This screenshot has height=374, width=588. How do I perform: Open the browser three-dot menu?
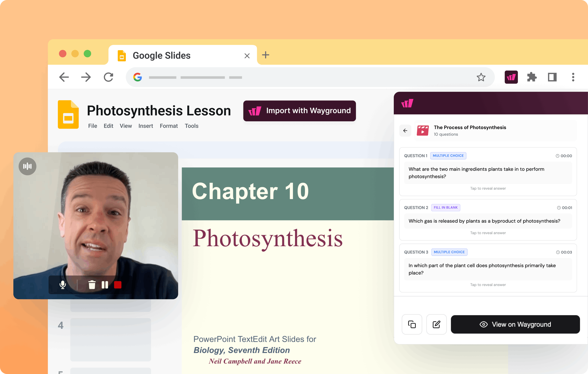pyautogui.click(x=573, y=77)
